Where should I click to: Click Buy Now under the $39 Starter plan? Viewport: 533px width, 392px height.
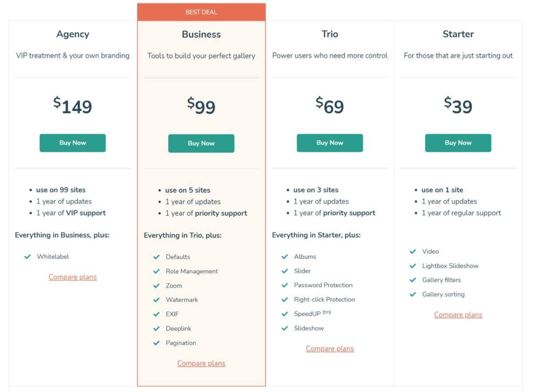click(458, 143)
